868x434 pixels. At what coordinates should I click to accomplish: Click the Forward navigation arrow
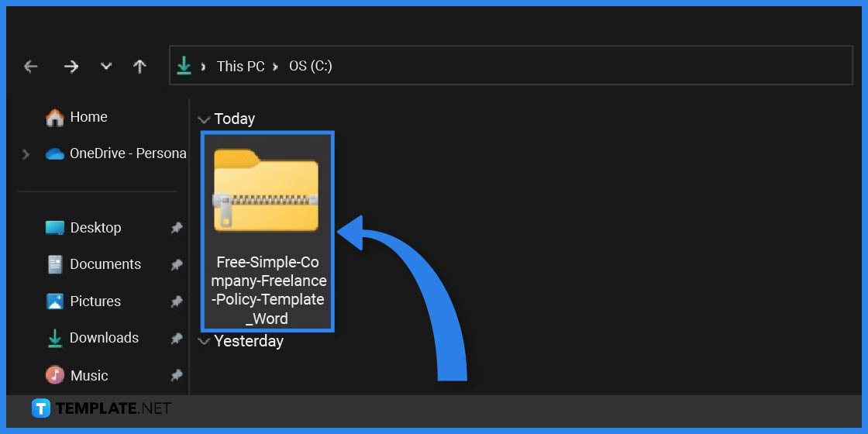(x=71, y=67)
